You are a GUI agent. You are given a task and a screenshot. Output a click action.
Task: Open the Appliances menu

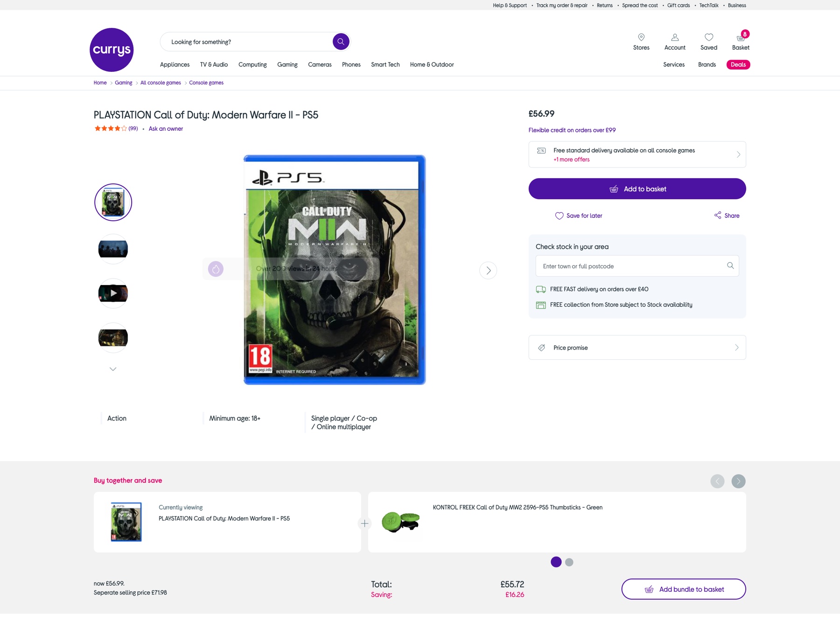click(175, 64)
